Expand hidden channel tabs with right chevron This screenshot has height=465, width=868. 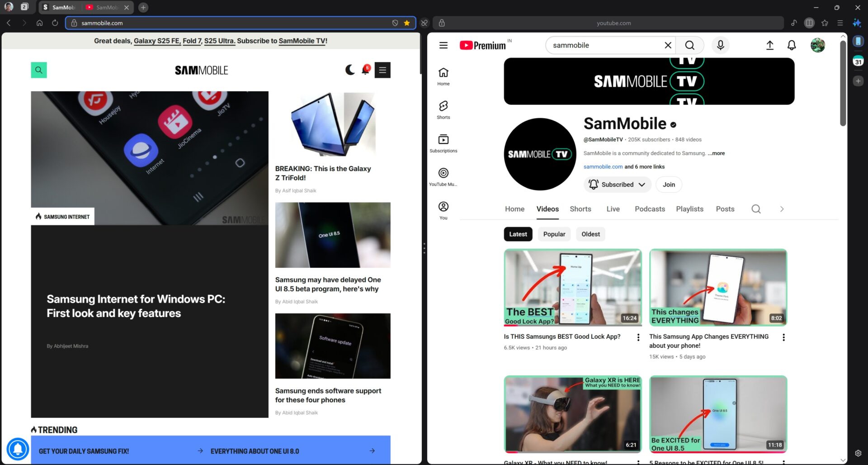(x=782, y=209)
